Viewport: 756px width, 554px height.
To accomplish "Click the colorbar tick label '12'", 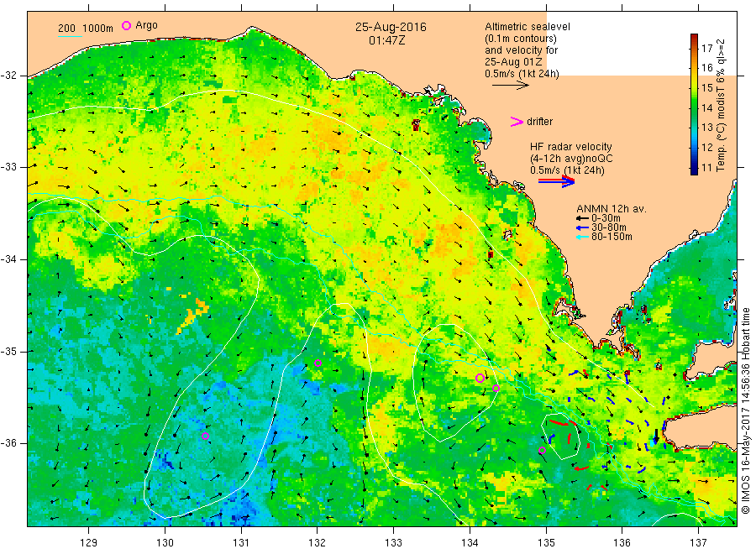I will (706, 148).
